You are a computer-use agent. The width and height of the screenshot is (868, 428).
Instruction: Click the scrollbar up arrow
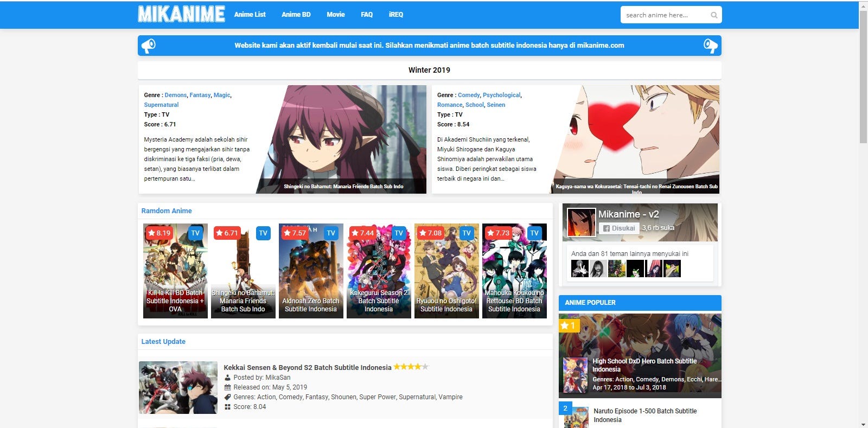[863, 5]
